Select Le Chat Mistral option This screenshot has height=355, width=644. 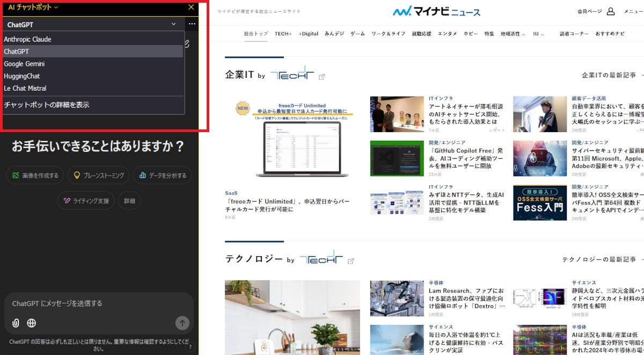coord(93,89)
